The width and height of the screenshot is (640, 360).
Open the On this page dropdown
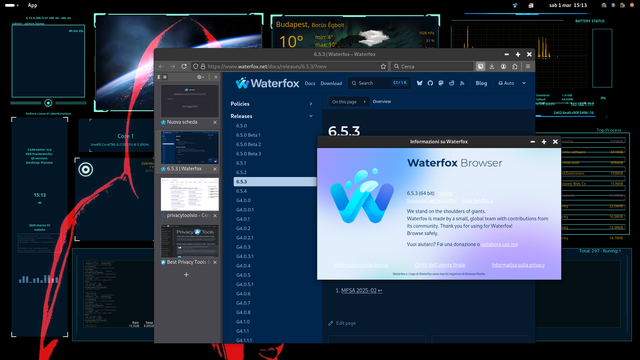coord(348,102)
